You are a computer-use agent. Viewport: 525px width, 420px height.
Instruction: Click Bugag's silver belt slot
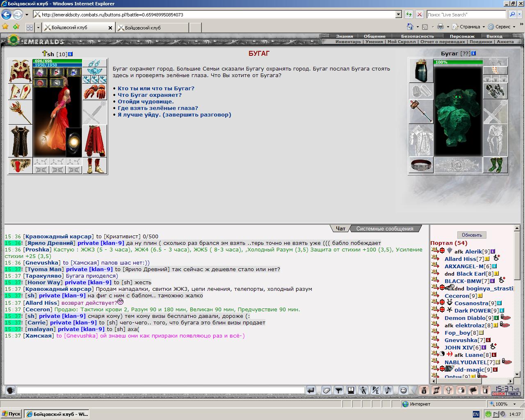pos(421,165)
